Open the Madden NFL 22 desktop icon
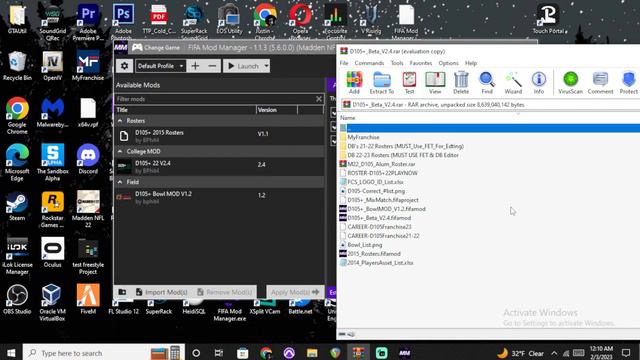Viewport: 640px width, 360px height. [88, 209]
